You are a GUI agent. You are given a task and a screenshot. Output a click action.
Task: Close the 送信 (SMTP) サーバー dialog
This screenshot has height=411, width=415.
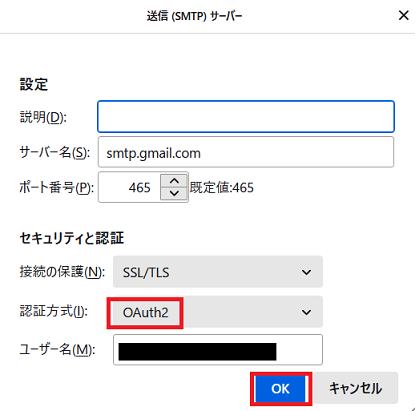[x=403, y=15]
